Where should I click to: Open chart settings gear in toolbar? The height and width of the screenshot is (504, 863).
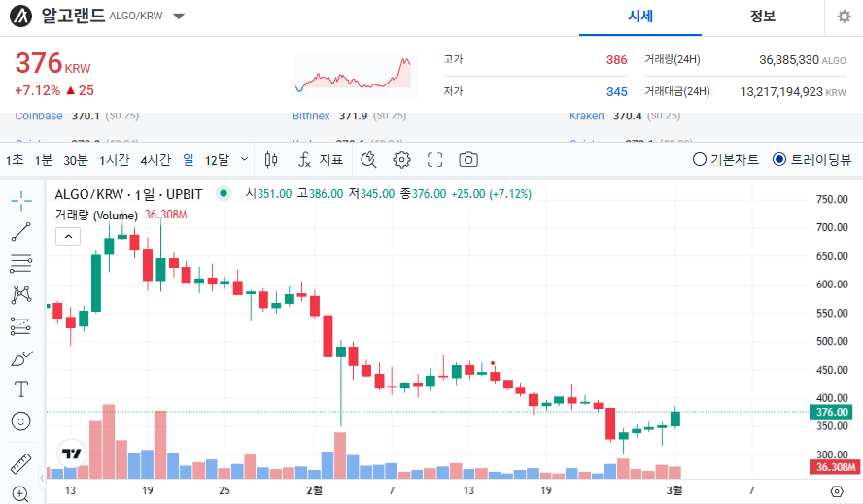401,159
